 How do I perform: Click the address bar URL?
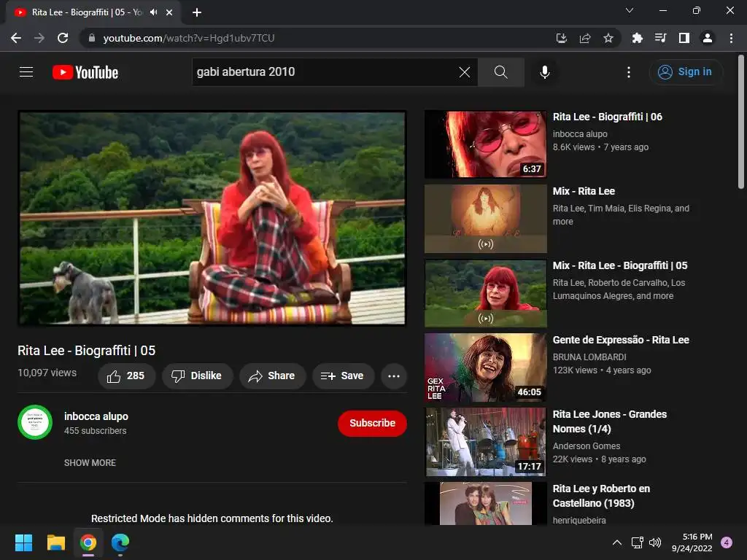[x=189, y=38]
